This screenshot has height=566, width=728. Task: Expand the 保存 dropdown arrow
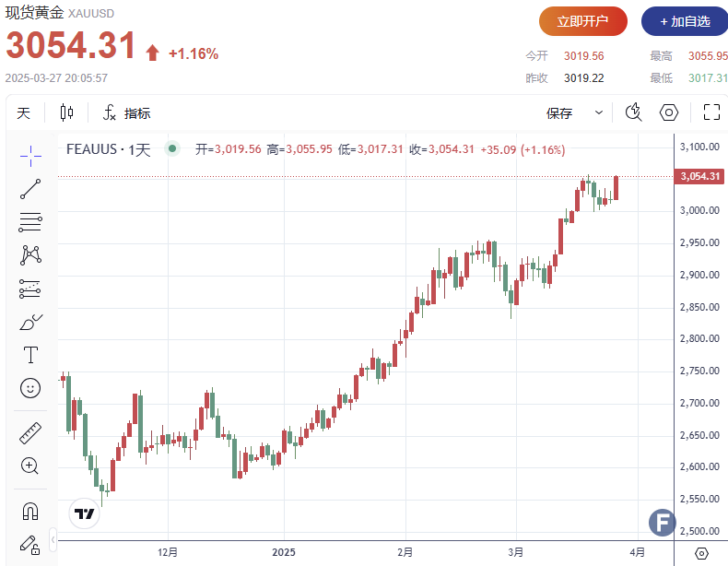[x=599, y=113]
